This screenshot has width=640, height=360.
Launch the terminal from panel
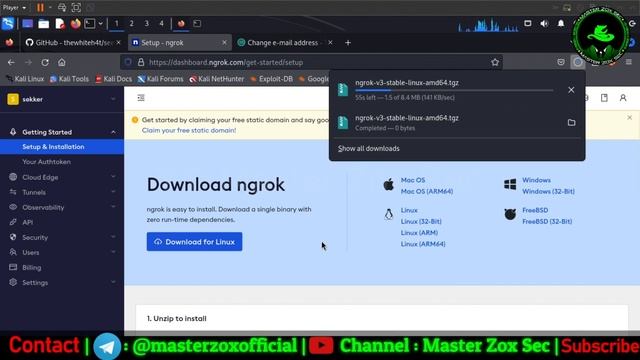tap(90, 24)
